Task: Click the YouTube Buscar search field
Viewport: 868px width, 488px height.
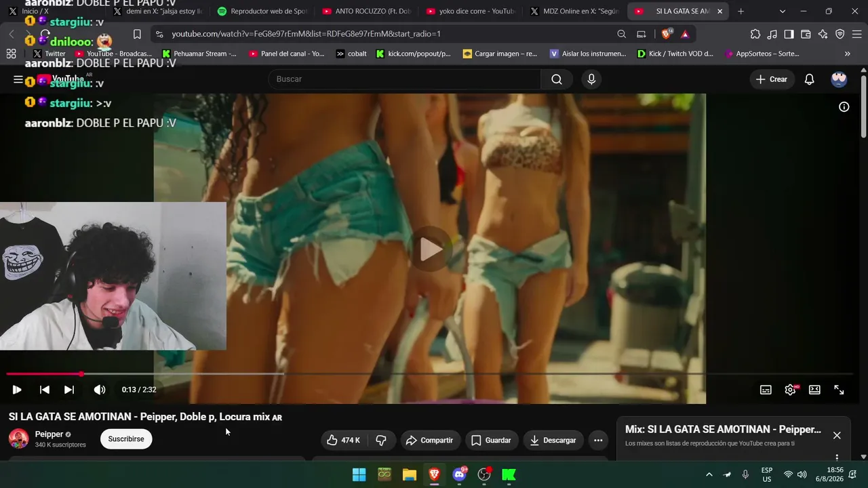Action: [405, 79]
